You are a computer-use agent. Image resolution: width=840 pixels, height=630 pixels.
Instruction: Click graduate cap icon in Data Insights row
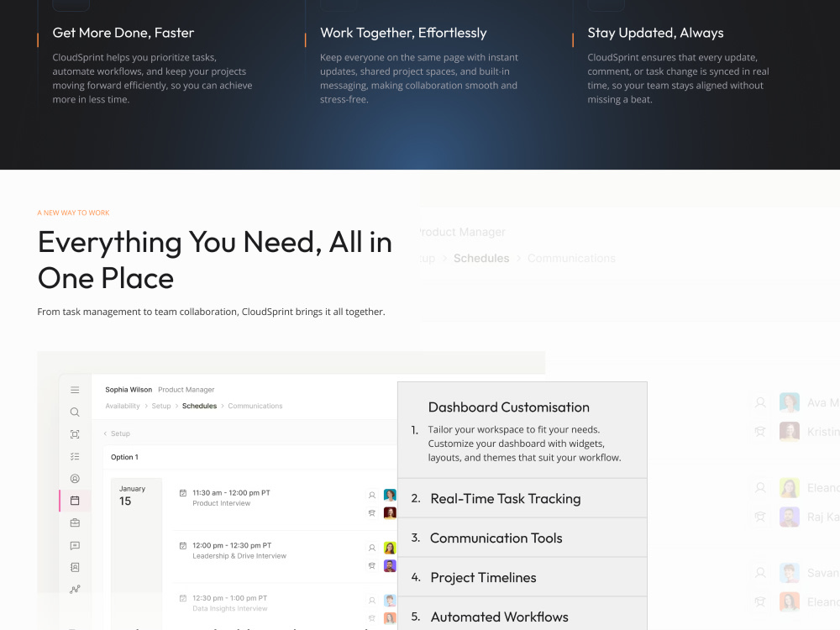click(x=372, y=618)
